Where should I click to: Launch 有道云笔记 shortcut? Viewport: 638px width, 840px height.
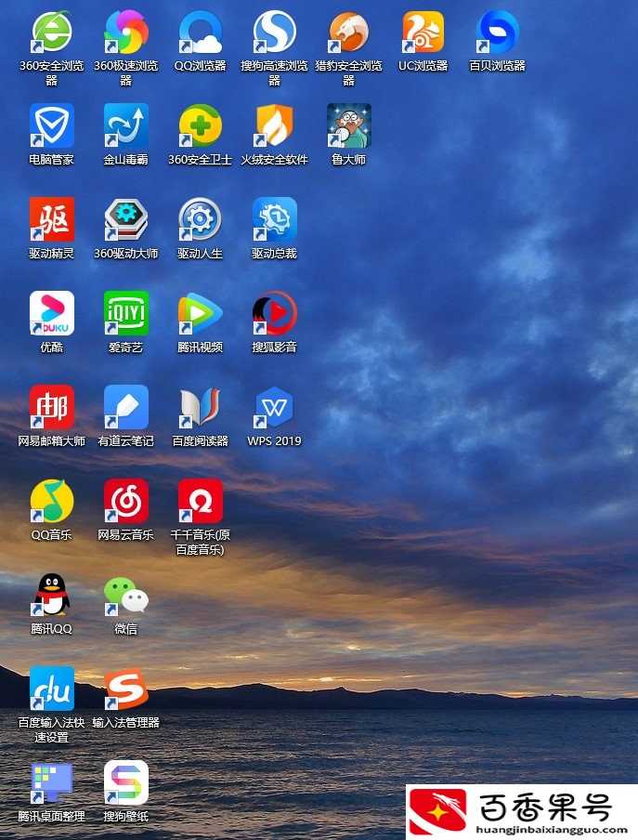point(125,407)
